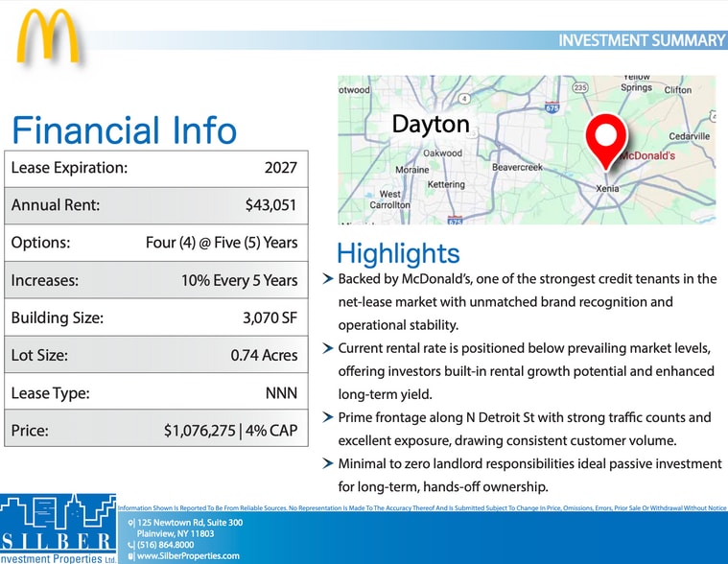The image size is (728, 564).
Task: Open the www.SilberProperties.com link
Action: coord(188,555)
